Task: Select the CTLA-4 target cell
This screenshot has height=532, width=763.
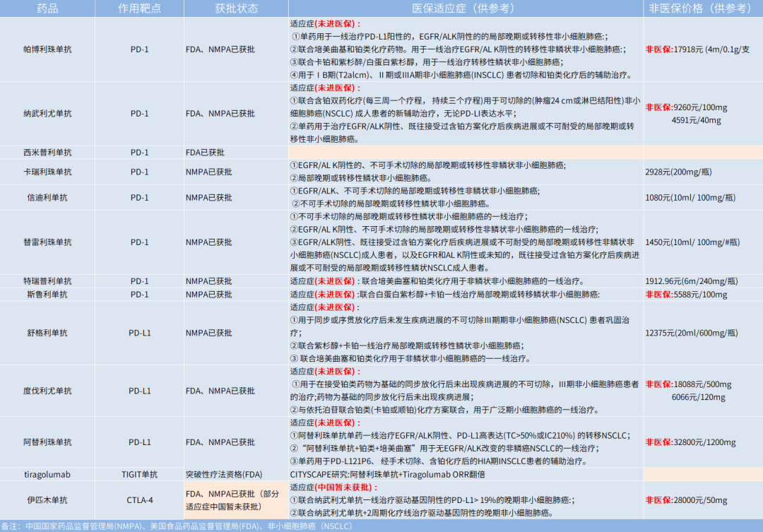Action: pos(140,500)
